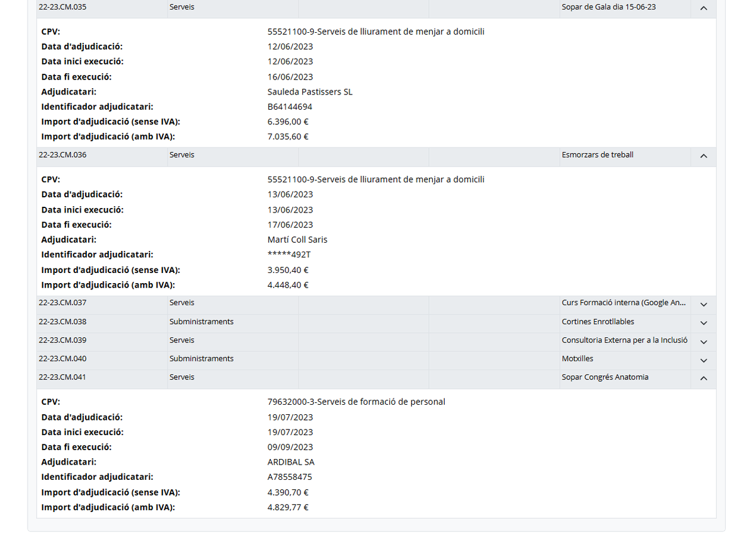Click CPV 79632000-3-Serveis de formació de personal

tap(357, 402)
